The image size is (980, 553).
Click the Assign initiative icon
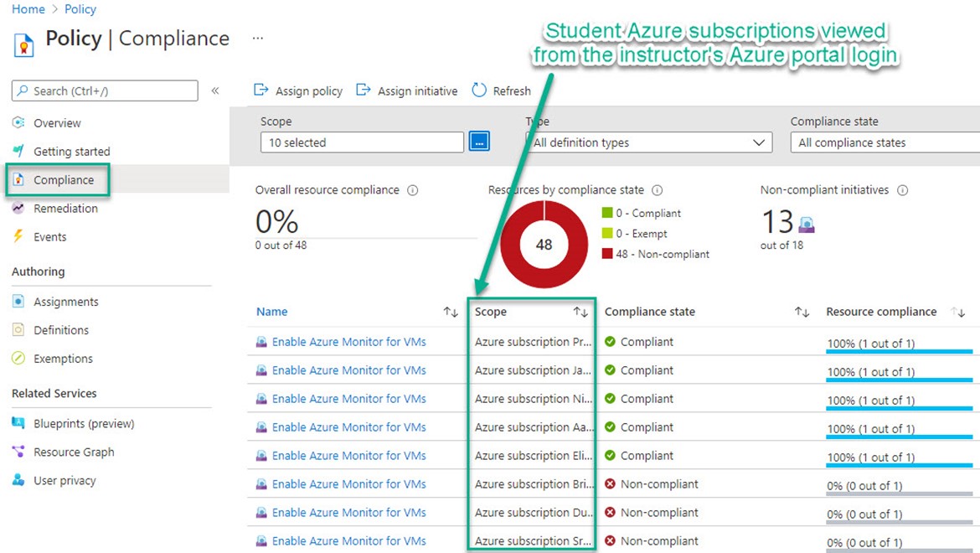point(364,90)
